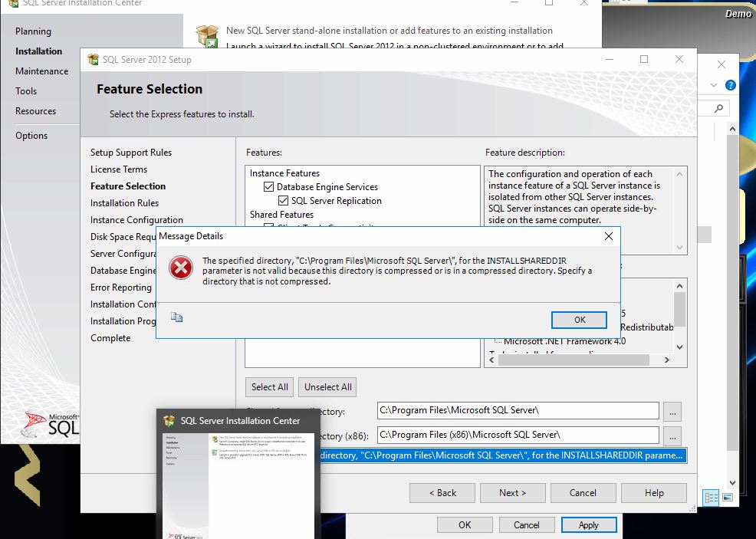Click the search magnifier icon in the background window
Image resolution: width=756 pixels, height=539 pixels.
719,109
